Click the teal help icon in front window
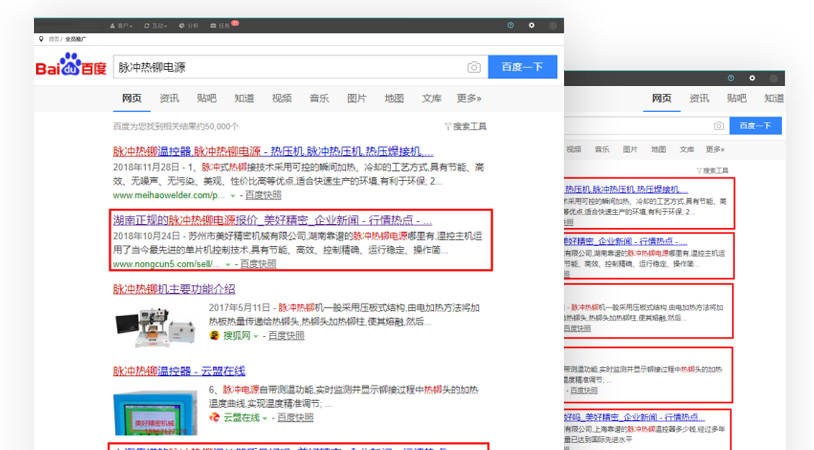Image resolution: width=814 pixels, height=450 pixels. pyautogui.click(x=510, y=25)
